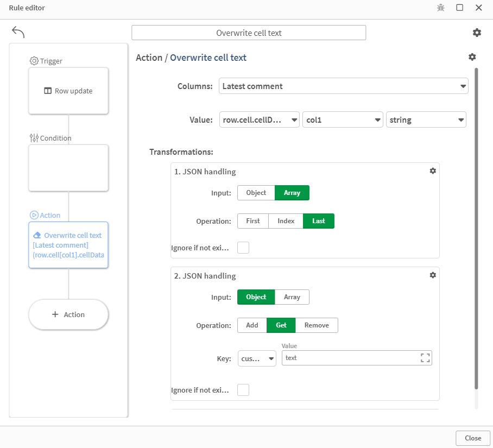The height and width of the screenshot is (448, 493).
Task: Select Array input in transformation 1
Action: [292, 193]
